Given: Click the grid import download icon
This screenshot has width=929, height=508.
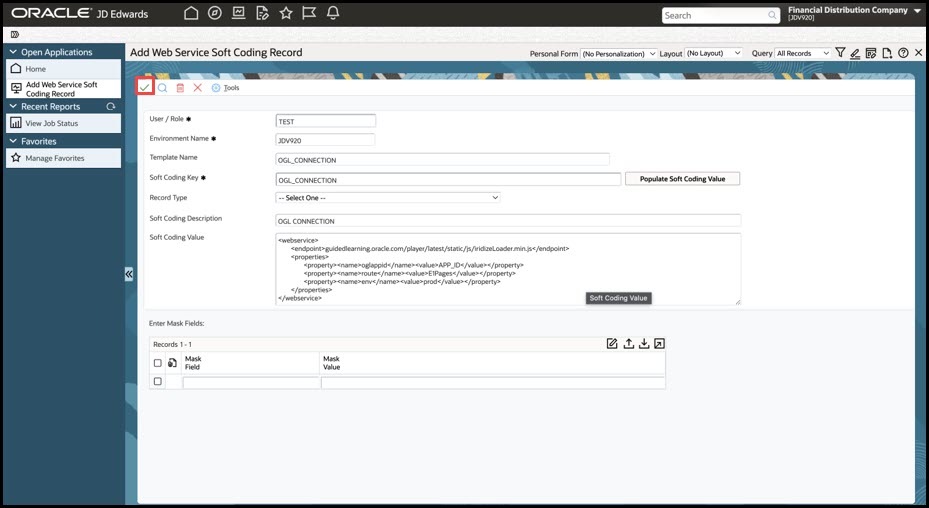Looking at the screenshot, I should (x=644, y=344).
